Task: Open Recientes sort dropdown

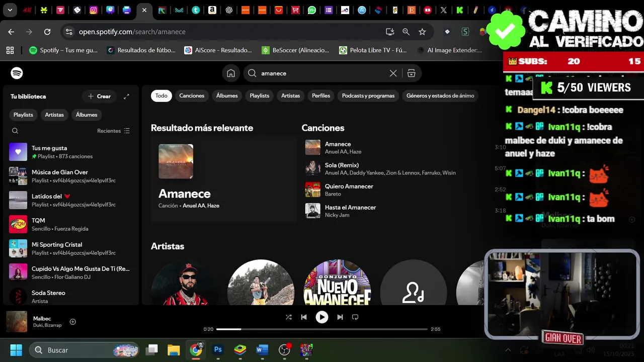Action: [x=113, y=131]
